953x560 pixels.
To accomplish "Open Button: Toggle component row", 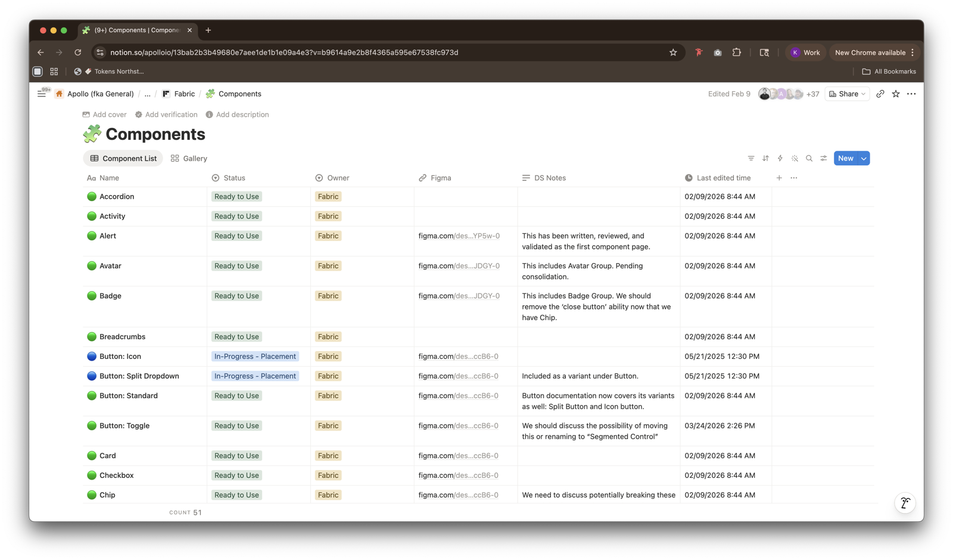I will click(x=124, y=426).
